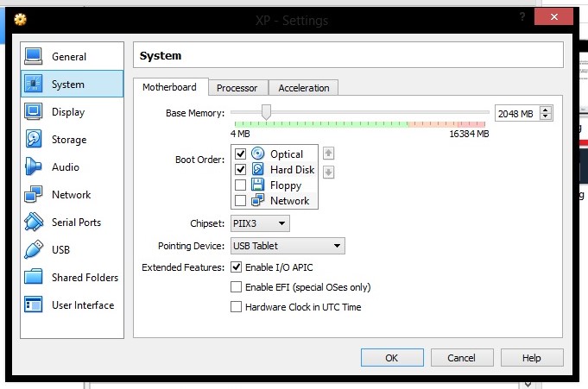This screenshot has width=588, height=389.
Task: Switch to the Motherboard tab
Action: point(169,87)
